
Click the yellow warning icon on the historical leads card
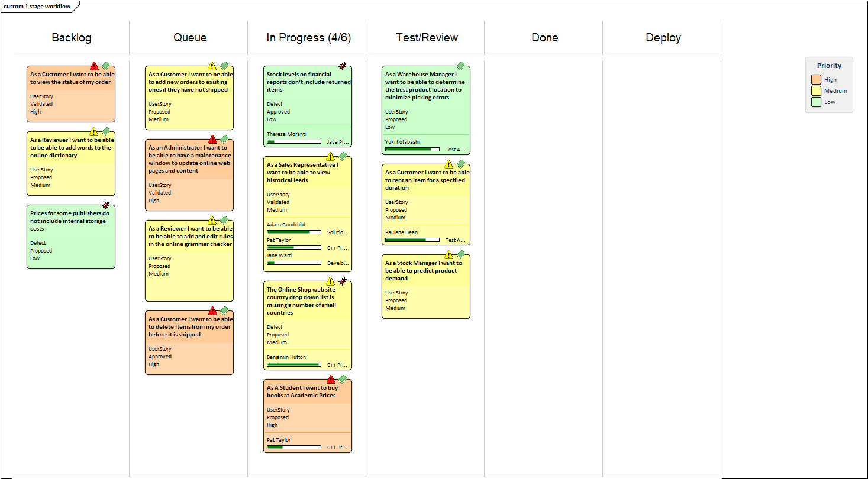tap(331, 157)
